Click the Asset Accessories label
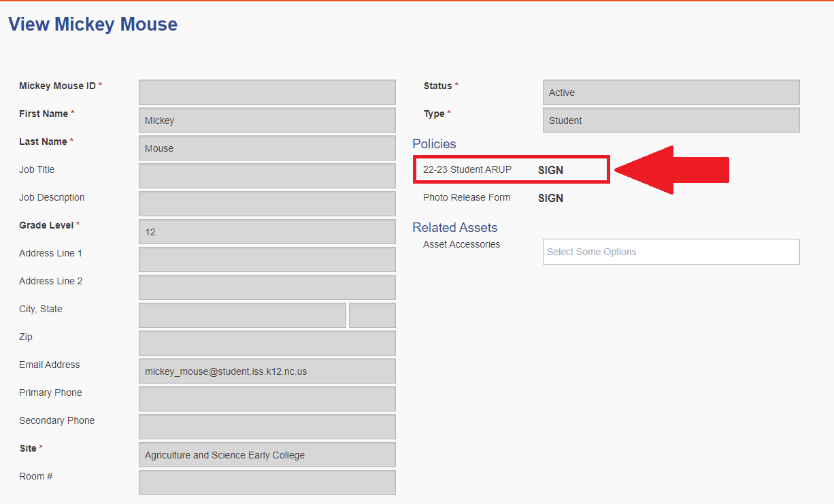834x504 pixels. click(461, 244)
